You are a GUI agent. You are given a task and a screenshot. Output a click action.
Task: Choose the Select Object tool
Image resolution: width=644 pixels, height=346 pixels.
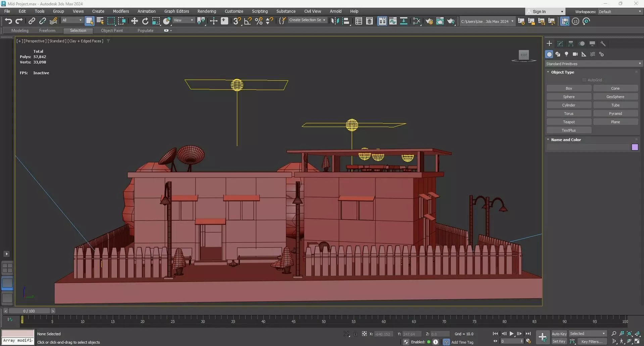89,21
